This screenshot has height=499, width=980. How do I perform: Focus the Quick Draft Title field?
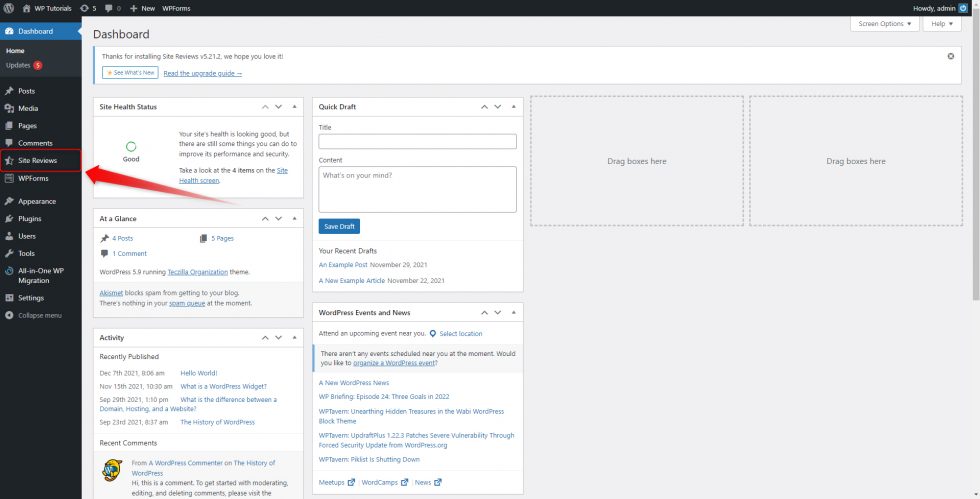click(418, 141)
